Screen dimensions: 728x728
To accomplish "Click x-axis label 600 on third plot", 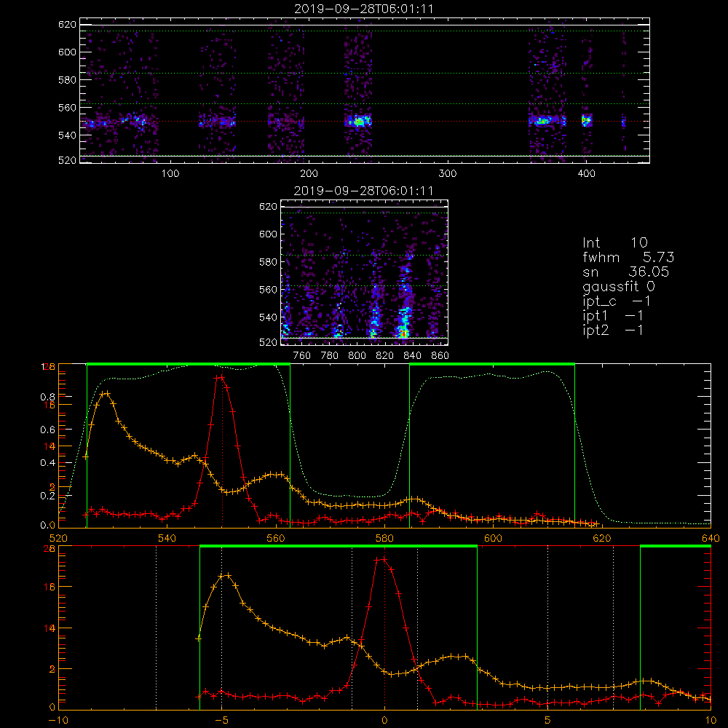I will (493, 539).
